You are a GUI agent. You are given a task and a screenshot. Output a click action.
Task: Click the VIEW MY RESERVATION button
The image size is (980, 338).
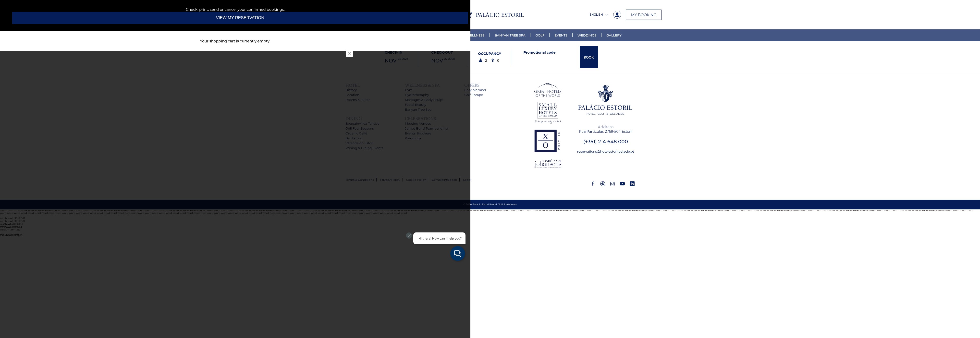click(240, 18)
